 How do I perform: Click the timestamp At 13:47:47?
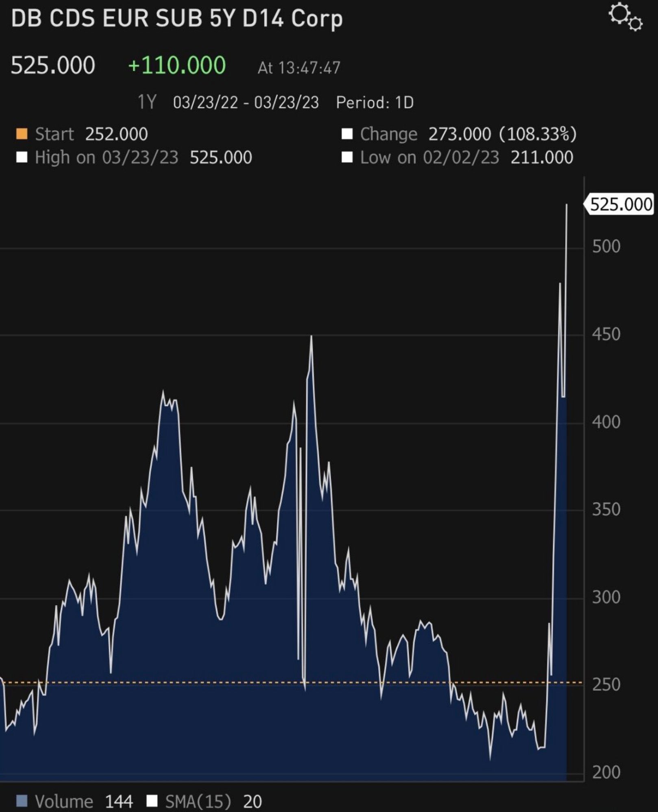(299, 68)
